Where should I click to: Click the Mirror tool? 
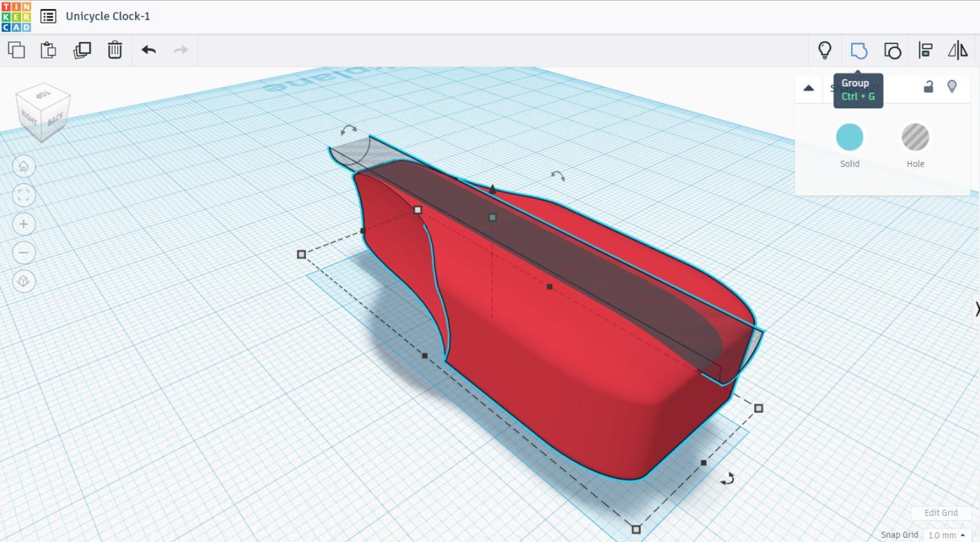click(958, 50)
